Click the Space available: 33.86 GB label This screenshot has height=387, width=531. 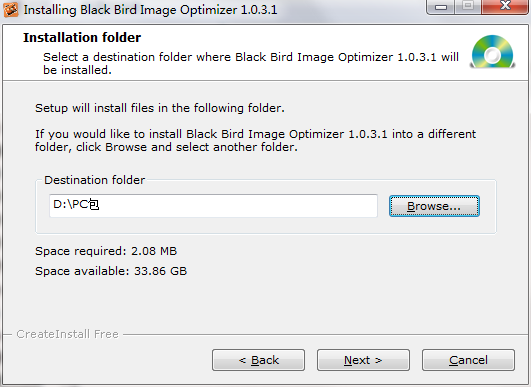(111, 271)
